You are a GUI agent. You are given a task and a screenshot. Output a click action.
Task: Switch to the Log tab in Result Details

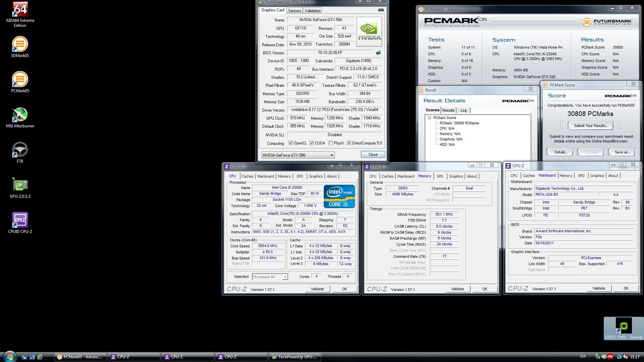coord(463,110)
